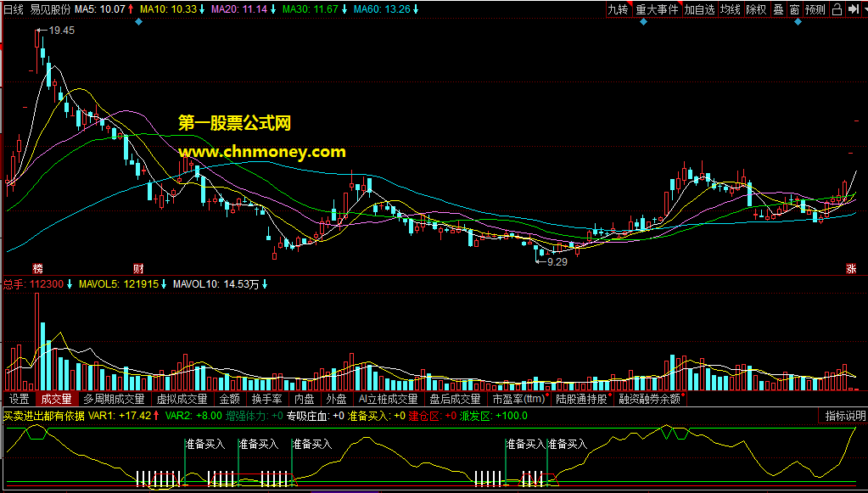The image size is (868, 493).
Task: Click the www.chnmoney.com link text
Action: click(262, 152)
